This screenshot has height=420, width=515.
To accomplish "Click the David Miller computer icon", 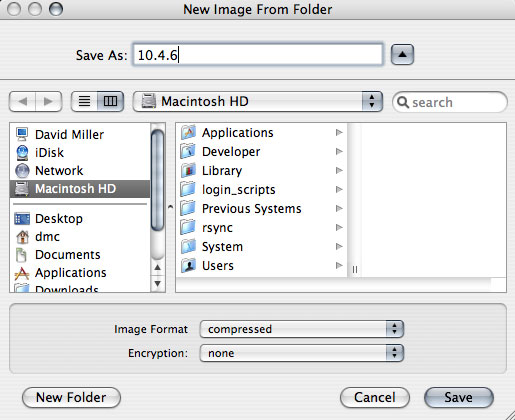I will [22, 135].
